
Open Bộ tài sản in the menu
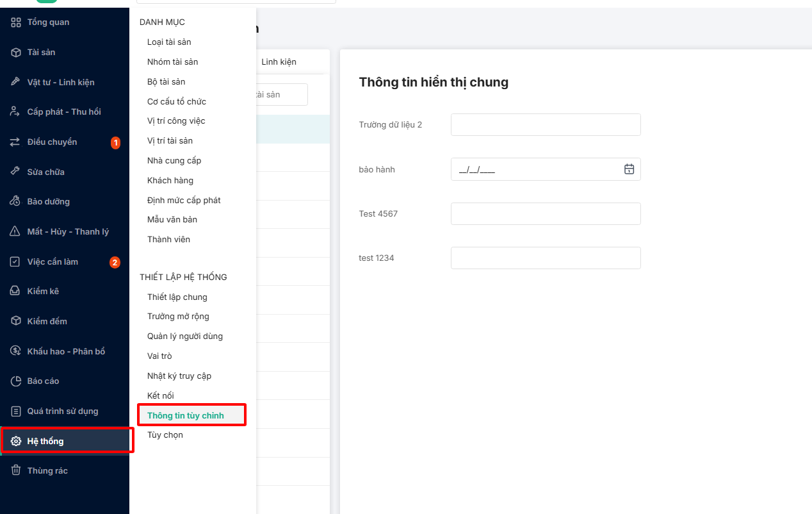166,82
